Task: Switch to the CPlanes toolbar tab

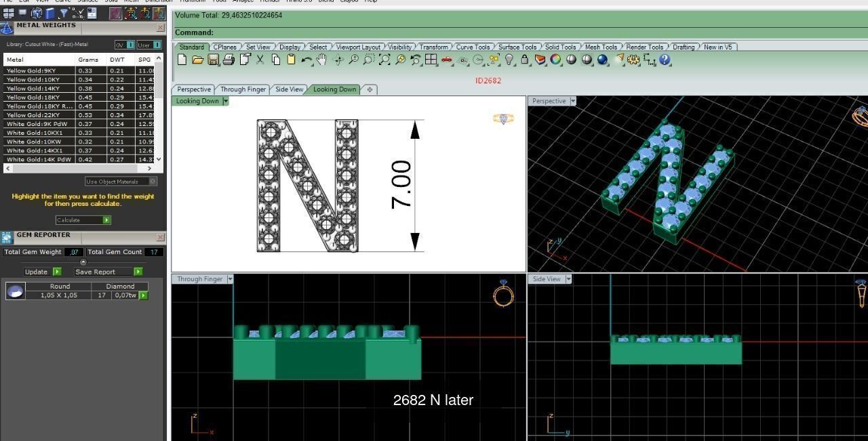Action: pos(224,47)
